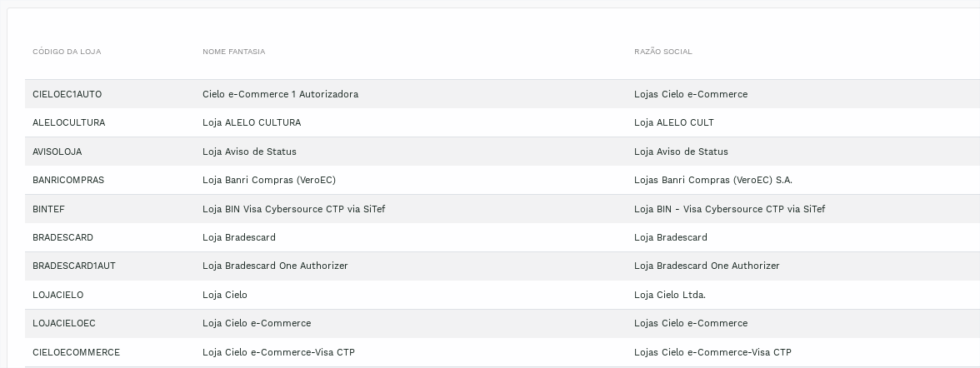Select Lojas Banri Compras (VeroEC) S.A. cell
The width and height of the screenshot is (980, 368).
713,180
